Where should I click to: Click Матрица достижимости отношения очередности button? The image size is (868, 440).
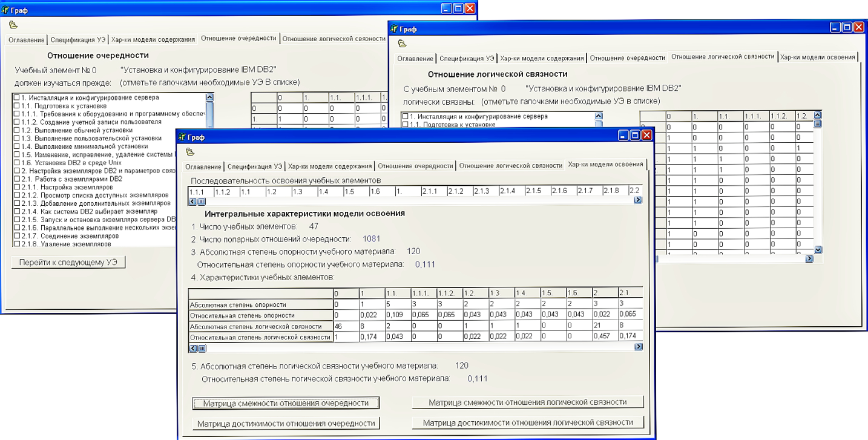tap(286, 424)
